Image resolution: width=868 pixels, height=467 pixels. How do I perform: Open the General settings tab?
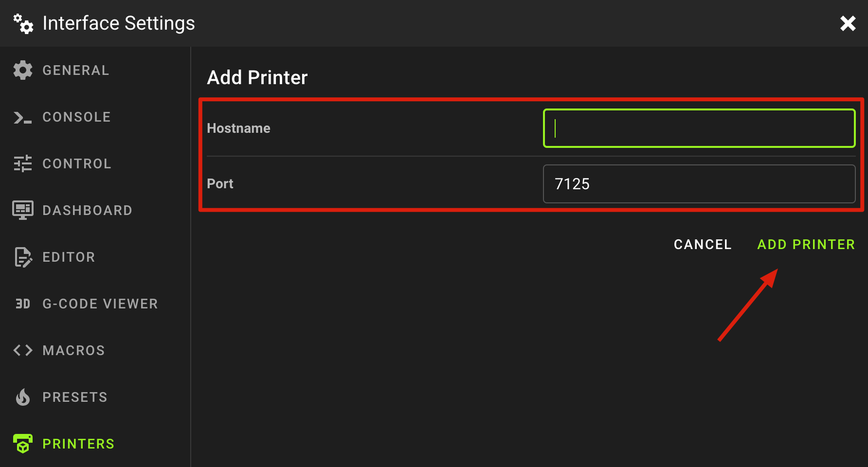[75, 71]
